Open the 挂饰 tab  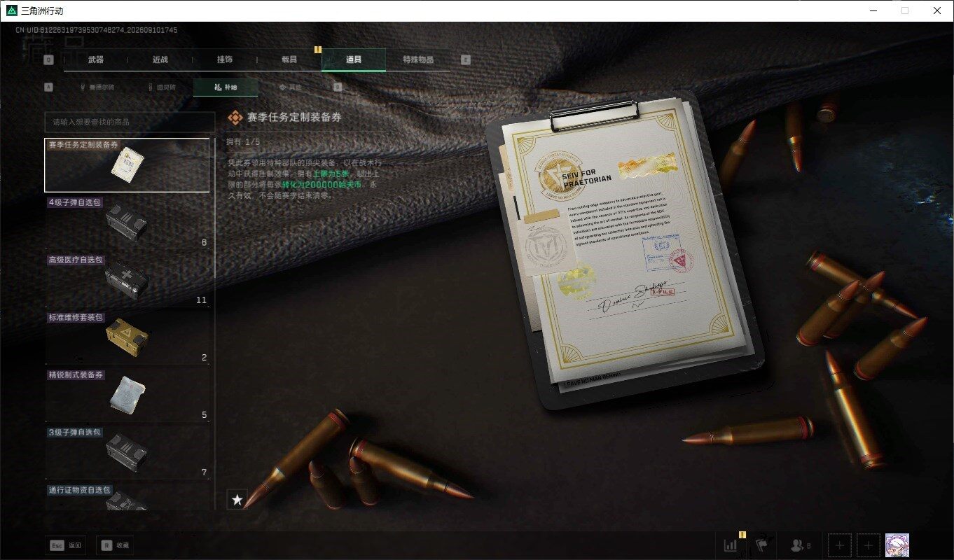pos(225,59)
